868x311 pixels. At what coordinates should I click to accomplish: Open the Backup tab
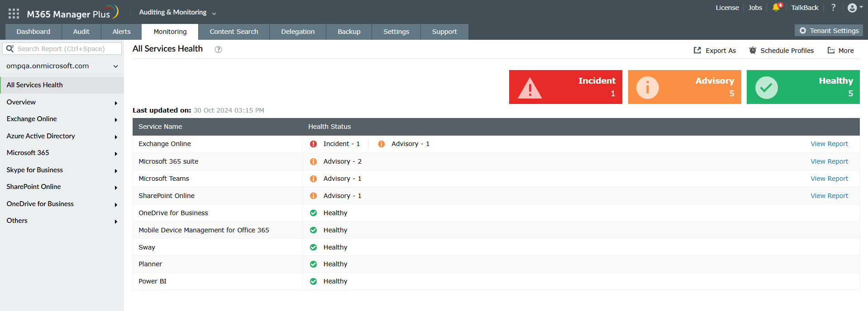(x=349, y=32)
